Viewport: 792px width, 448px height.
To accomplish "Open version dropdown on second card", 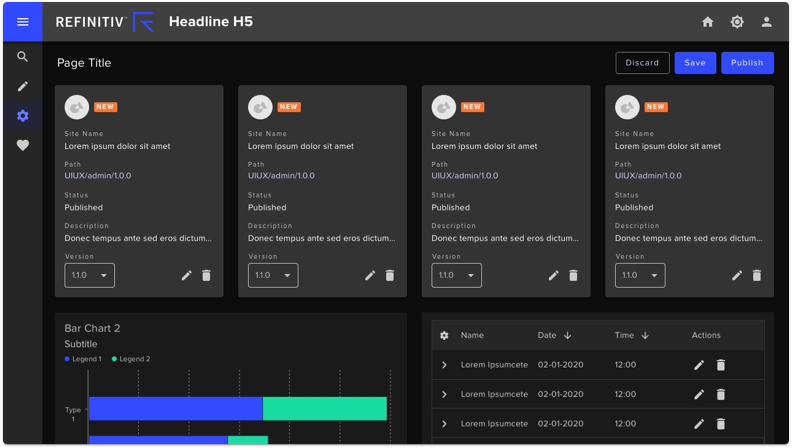I will pos(273,275).
